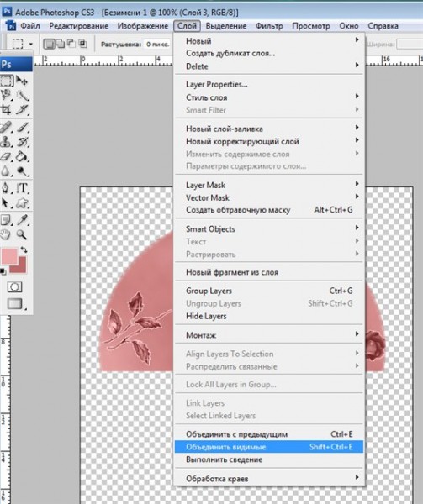Select the Eyedropper tool

point(22,220)
